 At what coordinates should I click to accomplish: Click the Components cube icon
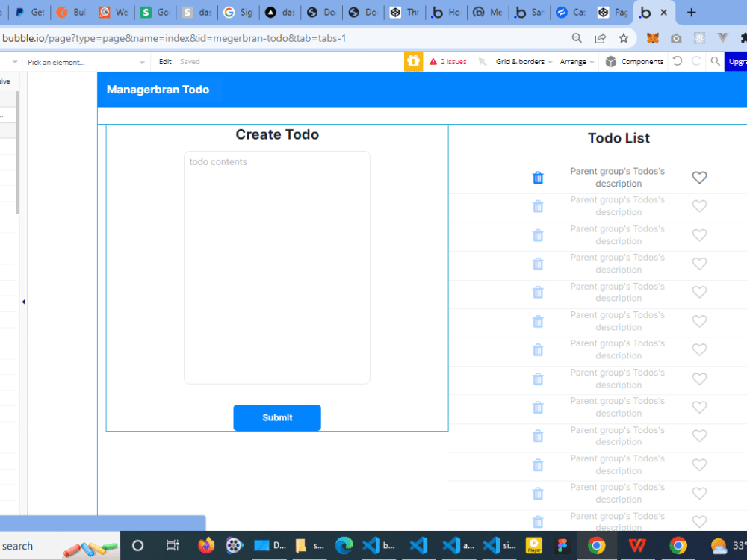pyautogui.click(x=611, y=61)
